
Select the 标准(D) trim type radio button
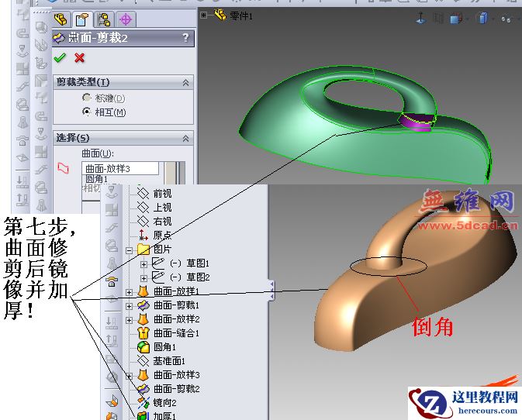[x=86, y=98]
